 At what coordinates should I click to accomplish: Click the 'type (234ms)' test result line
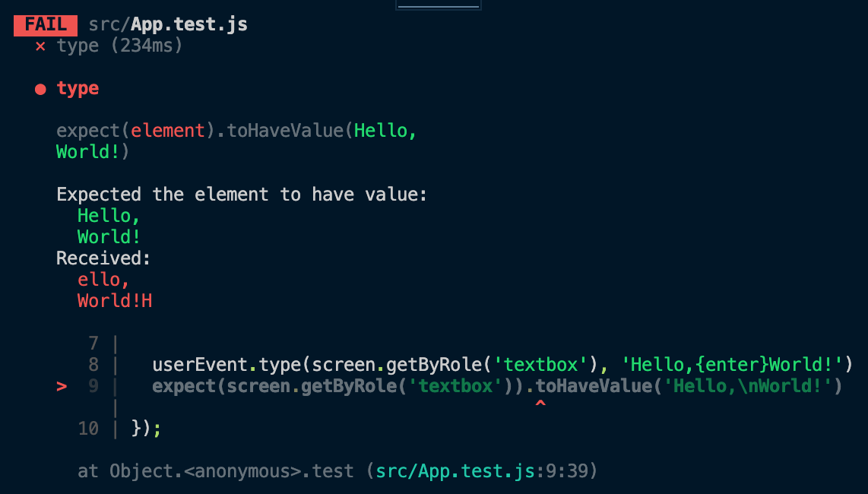119,46
